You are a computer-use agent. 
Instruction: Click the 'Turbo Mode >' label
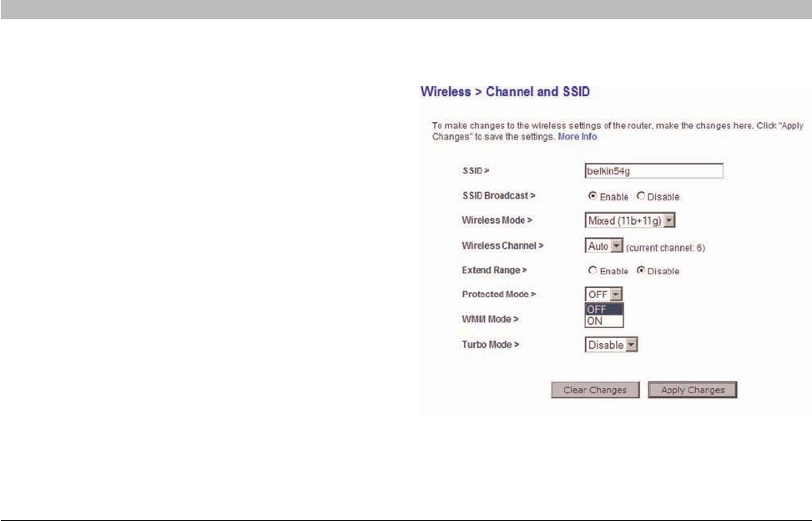[x=491, y=344]
